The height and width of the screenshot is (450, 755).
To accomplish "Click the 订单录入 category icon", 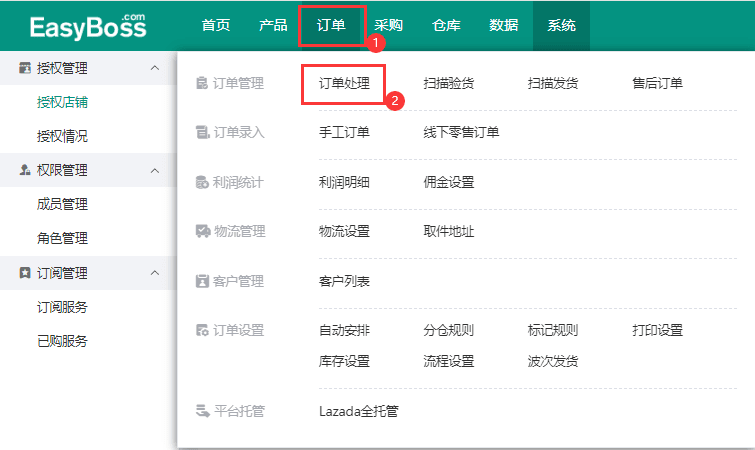I will 202,133.
